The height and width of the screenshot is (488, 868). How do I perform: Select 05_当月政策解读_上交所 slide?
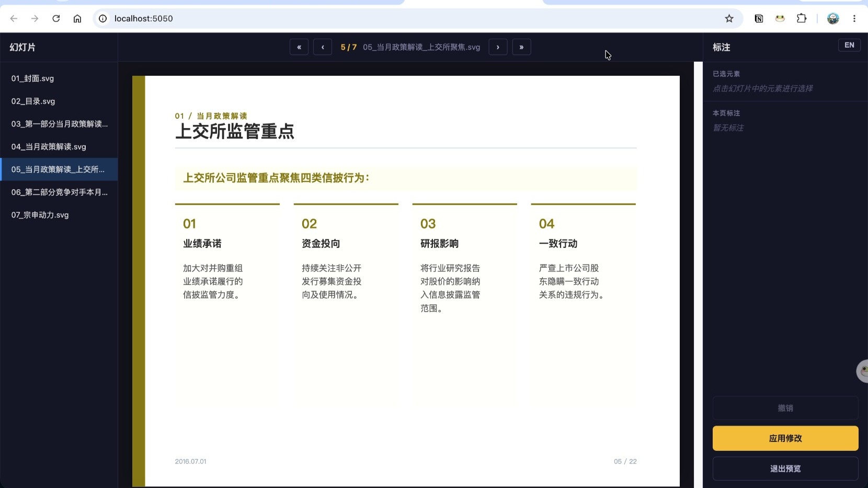(x=59, y=169)
